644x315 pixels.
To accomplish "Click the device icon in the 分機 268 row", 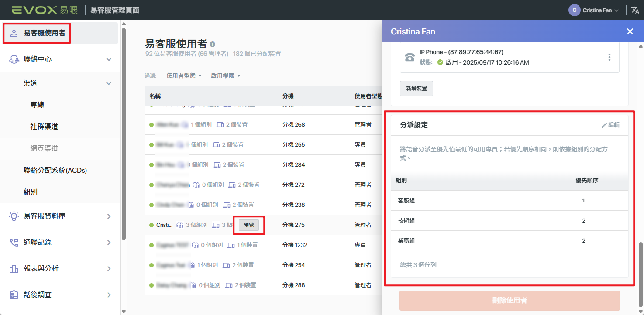I will (x=220, y=125).
